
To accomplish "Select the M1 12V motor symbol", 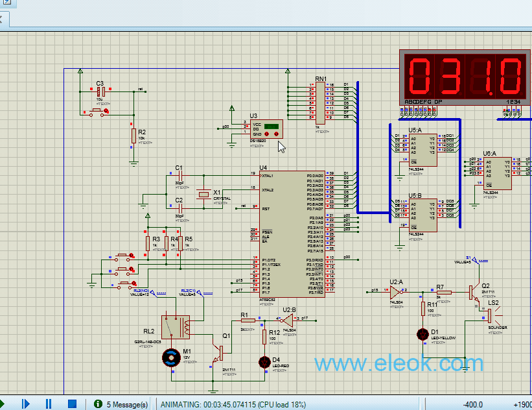I will coord(171,357).
